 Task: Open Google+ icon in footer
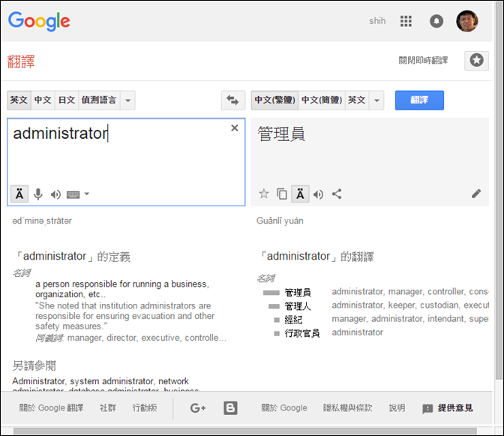[x=198, y=408]
